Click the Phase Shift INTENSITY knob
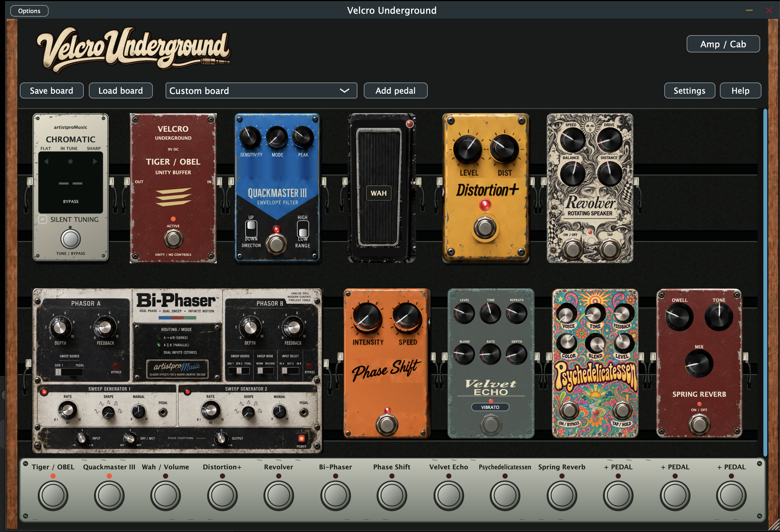780x532 pixels. tap(367, 317)
